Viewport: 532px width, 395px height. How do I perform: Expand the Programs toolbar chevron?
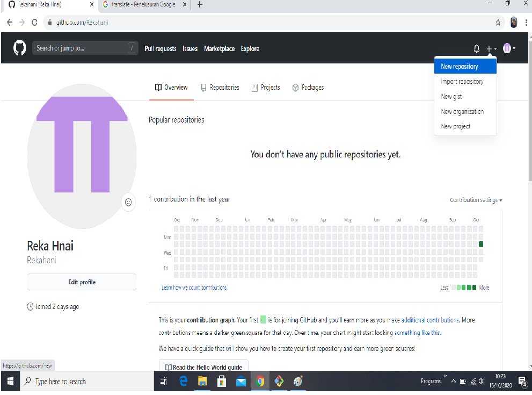pyautogui.click(x=445, y=376)
